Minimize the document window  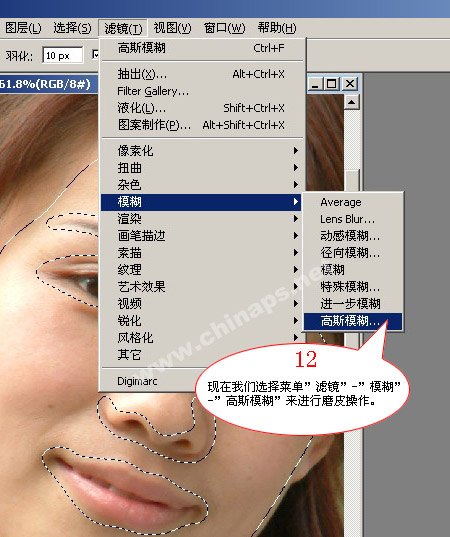pyautogui.click(x=315, y=84)
